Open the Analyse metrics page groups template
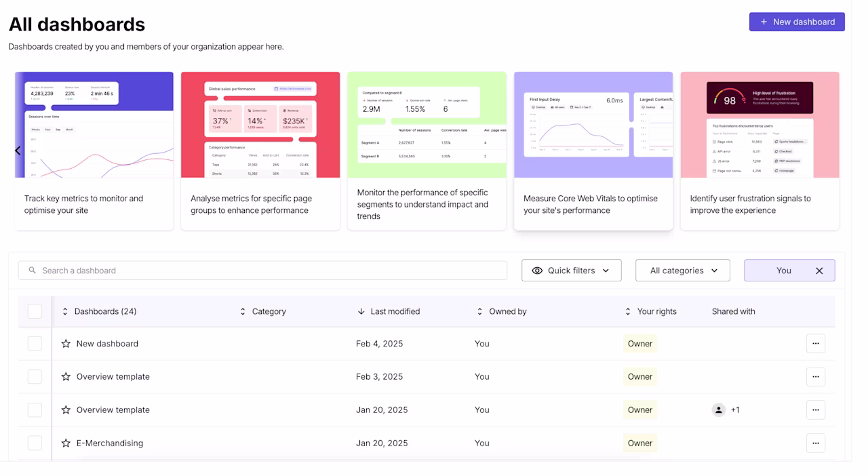The image size is (868, 476). click(x=260, y=151)
